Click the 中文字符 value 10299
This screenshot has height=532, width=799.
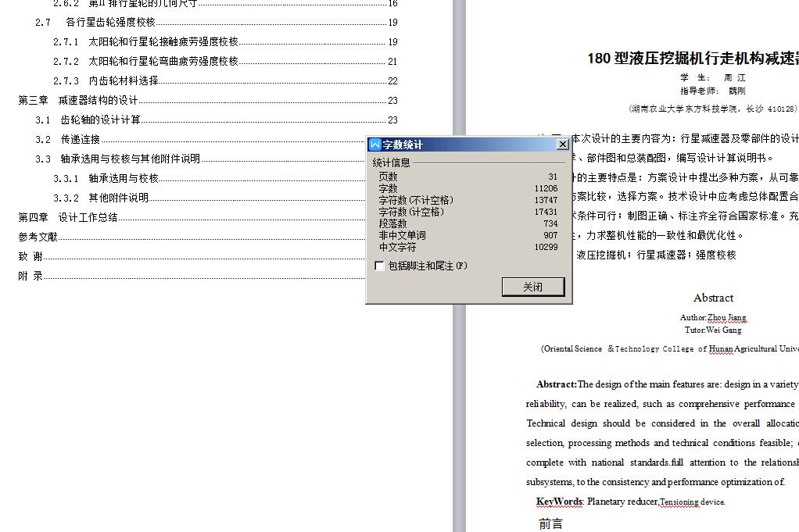(546, 247)
